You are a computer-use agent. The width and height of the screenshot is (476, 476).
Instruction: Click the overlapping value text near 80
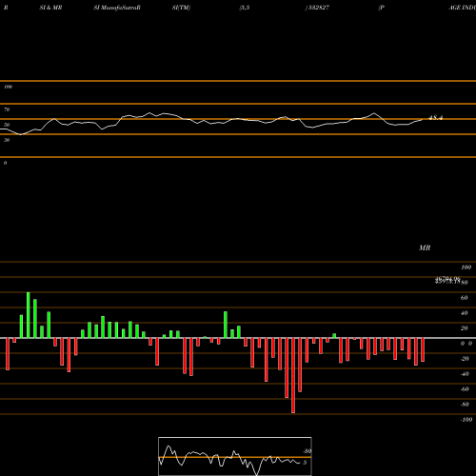coord(447,280)
